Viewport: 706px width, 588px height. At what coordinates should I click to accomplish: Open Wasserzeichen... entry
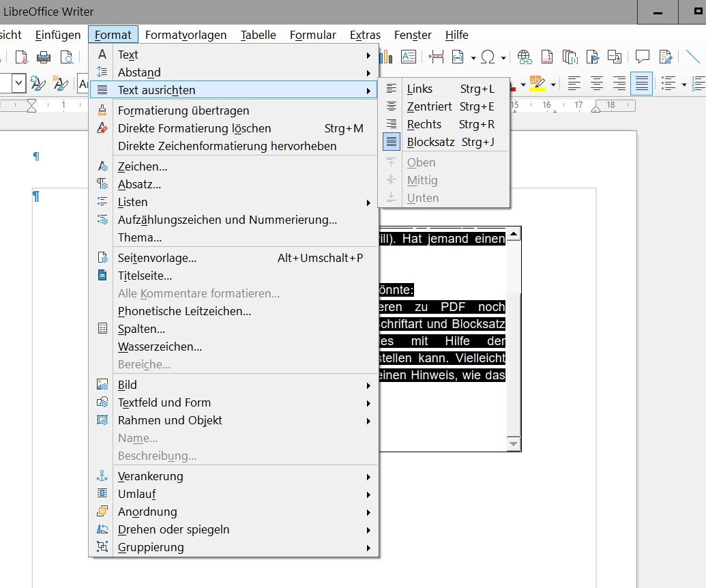click(x=234, y=347)
